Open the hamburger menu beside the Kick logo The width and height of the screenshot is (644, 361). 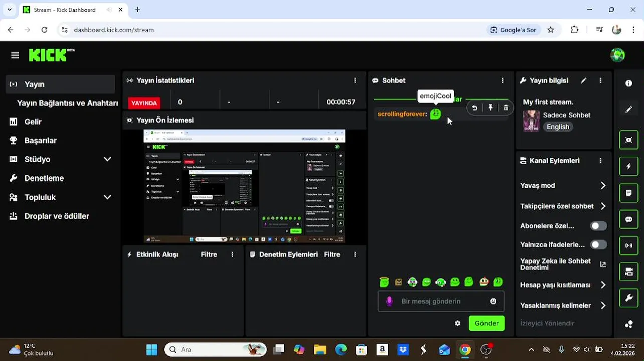click(x=15, y=55)
